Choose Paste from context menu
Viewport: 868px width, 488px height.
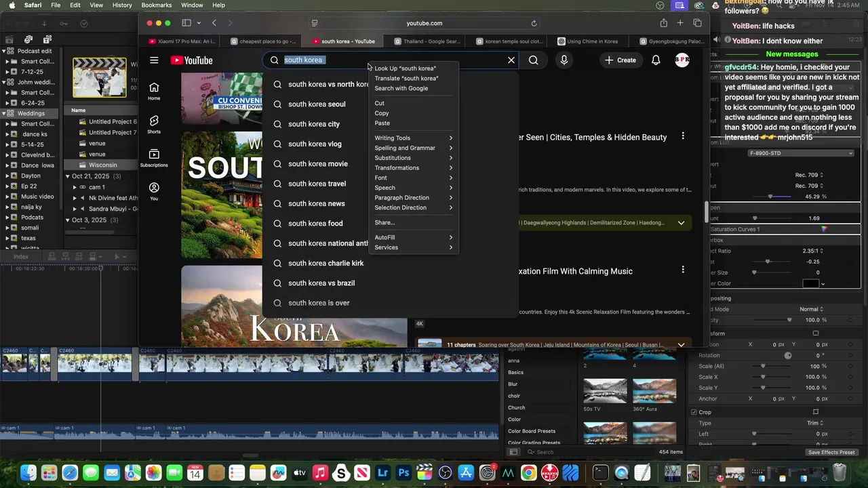pyautogui.click(x=414, y=123)
